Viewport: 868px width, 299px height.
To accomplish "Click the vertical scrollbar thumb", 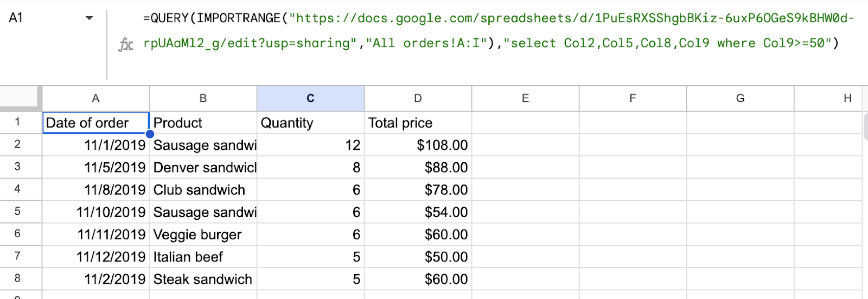I will tap(865, 126).
